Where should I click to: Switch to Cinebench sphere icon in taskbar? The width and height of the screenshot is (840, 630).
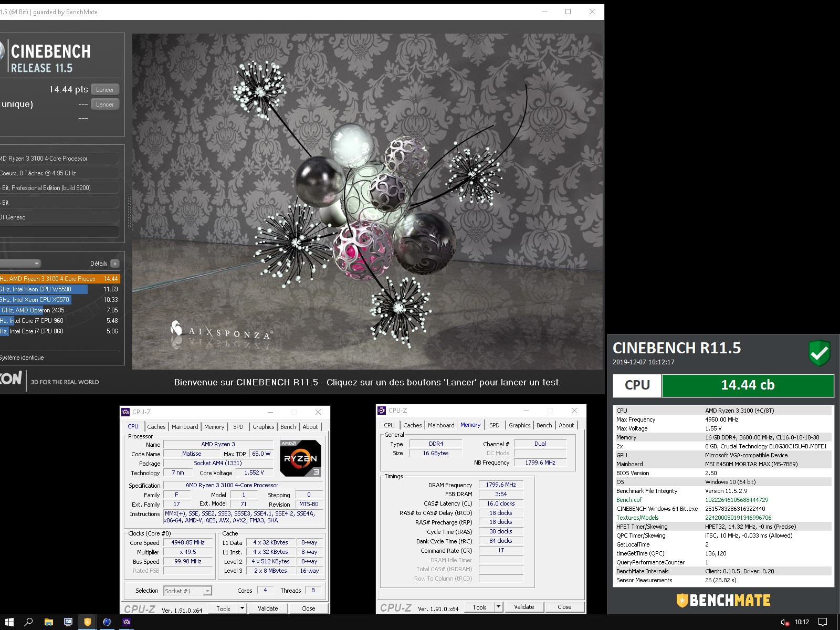[107, 622]
